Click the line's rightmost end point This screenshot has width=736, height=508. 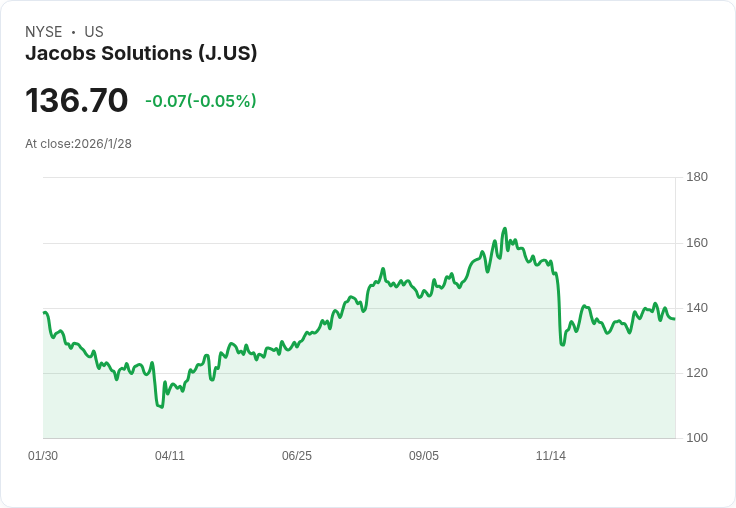tap(675, 319)
